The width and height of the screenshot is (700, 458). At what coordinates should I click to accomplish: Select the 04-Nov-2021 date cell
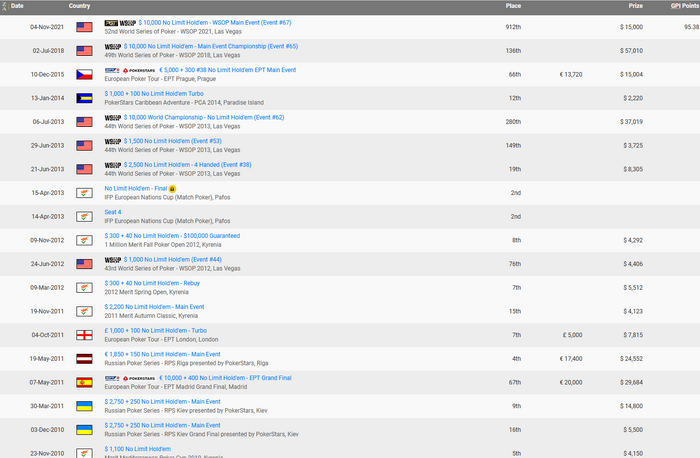[x=47, y=27]
